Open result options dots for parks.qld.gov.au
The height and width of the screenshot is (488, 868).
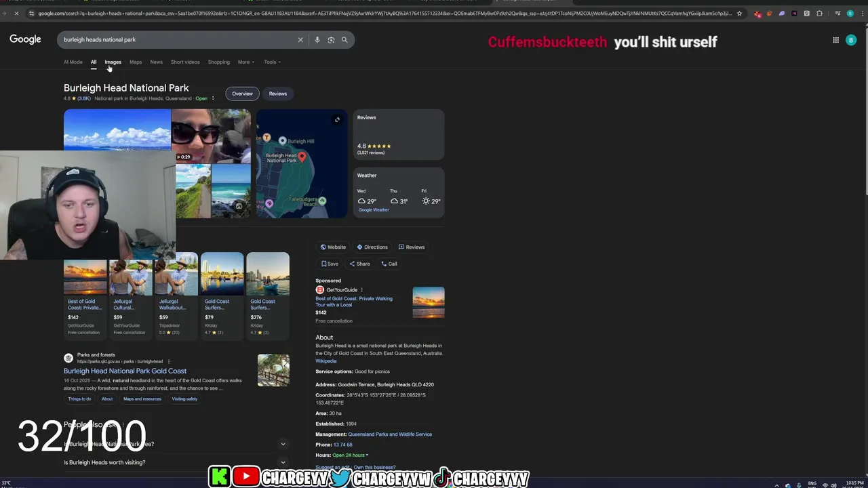coord(169,361)
